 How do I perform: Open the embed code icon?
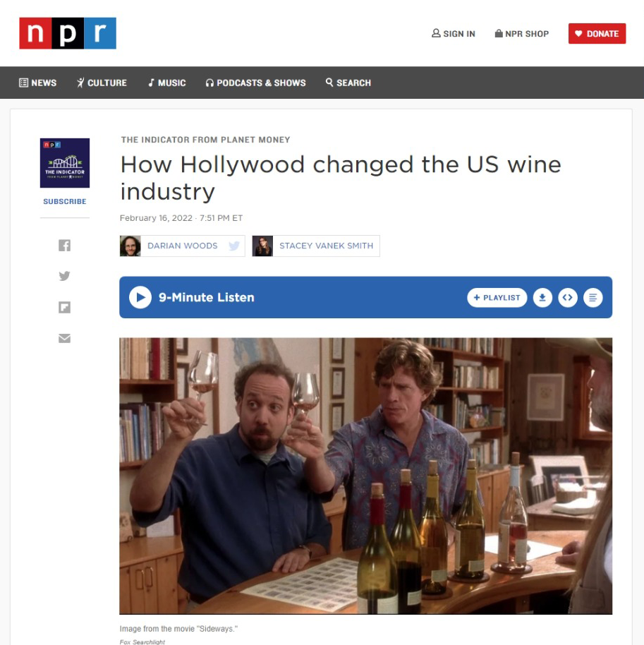tap(568, 297)
